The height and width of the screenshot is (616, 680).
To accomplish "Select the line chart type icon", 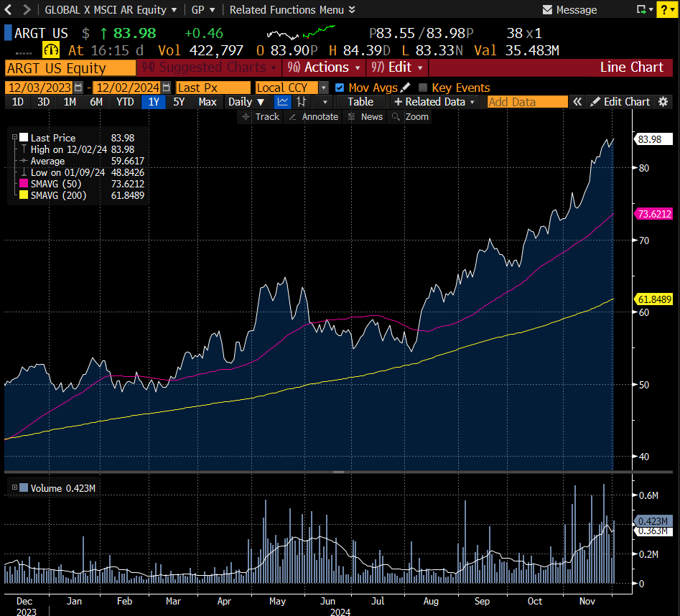I will 283,102.
